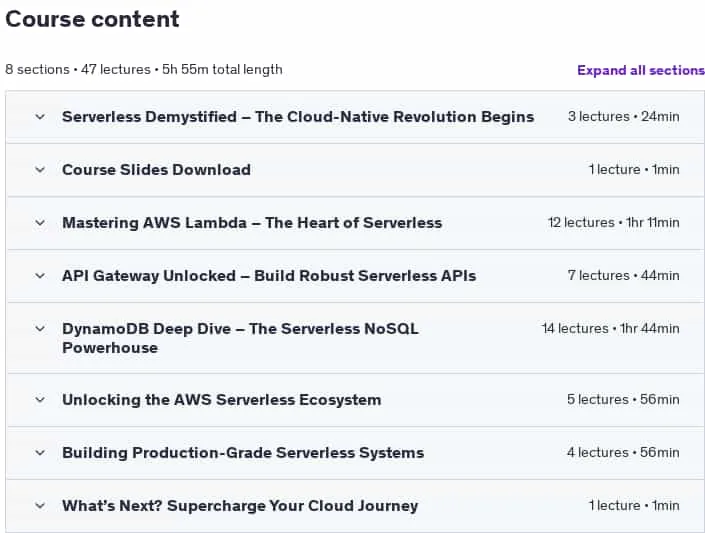Open DynamoDB Deep Dive section title
This screenshot has height=533, width=705.
coord(241,338)
